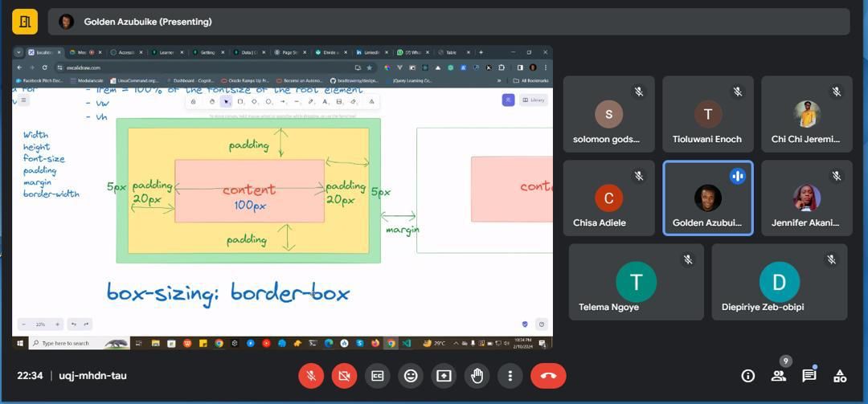The height and width of the screenshot is (404, 868).
Task: Open the All Bookmarks folder
Action: coord(531,81)
